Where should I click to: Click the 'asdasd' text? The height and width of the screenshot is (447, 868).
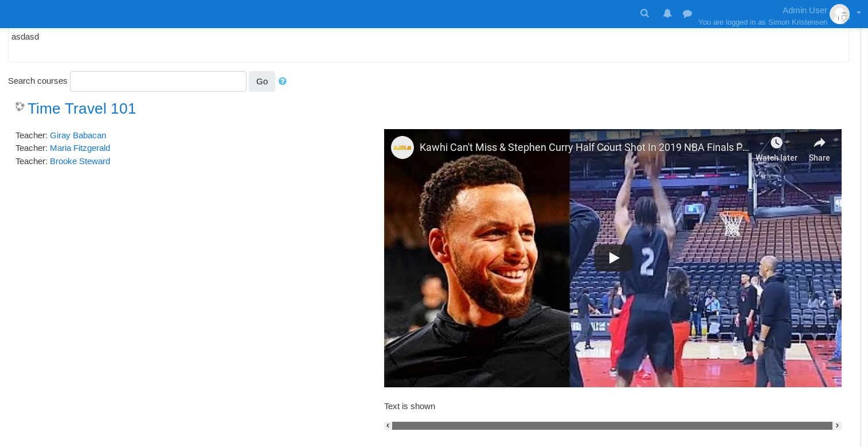(25, 37)
